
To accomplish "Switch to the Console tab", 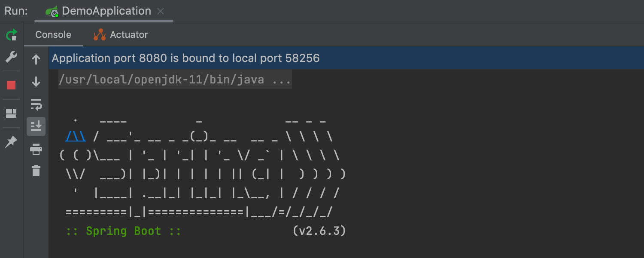I will [53, 35].
